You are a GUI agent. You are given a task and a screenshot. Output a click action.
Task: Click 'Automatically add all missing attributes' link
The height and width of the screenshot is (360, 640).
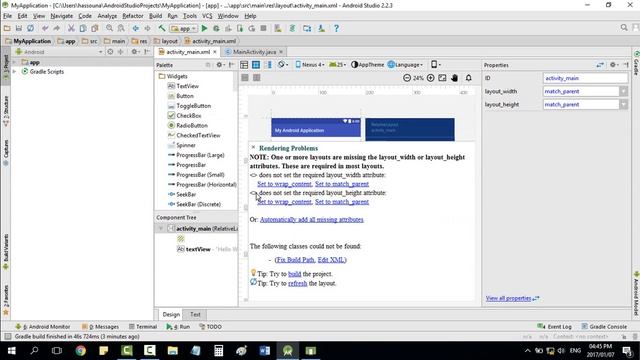pyautogui.click(x=311, y=220)
